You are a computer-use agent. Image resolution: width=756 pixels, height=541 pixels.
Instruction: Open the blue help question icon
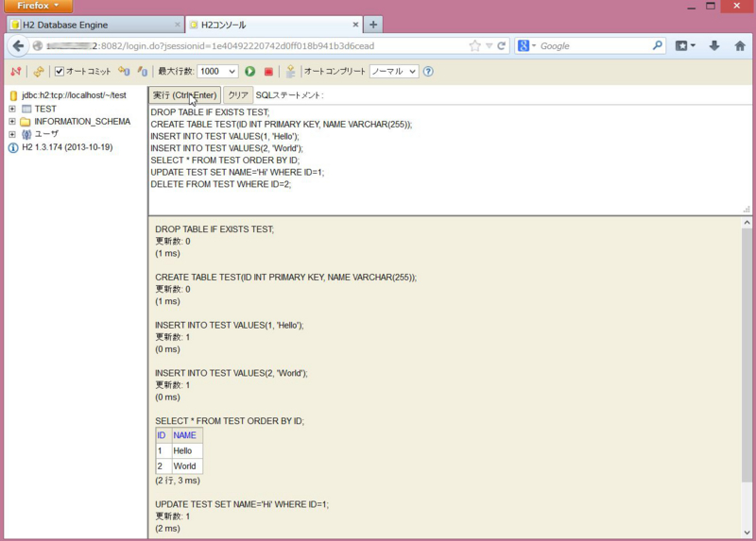(x=428, y=72)
